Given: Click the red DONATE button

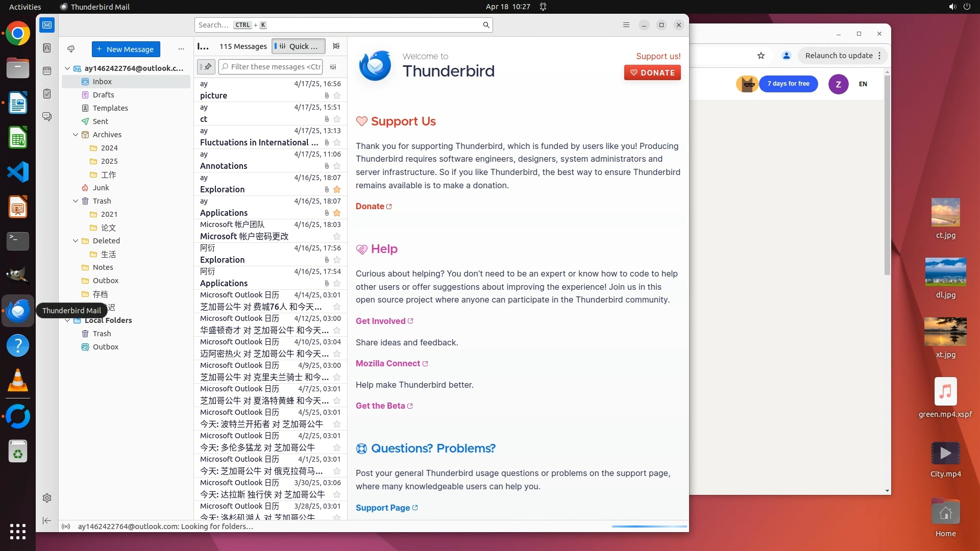Looking at the screenshot, I should click(x=652, y=72).
